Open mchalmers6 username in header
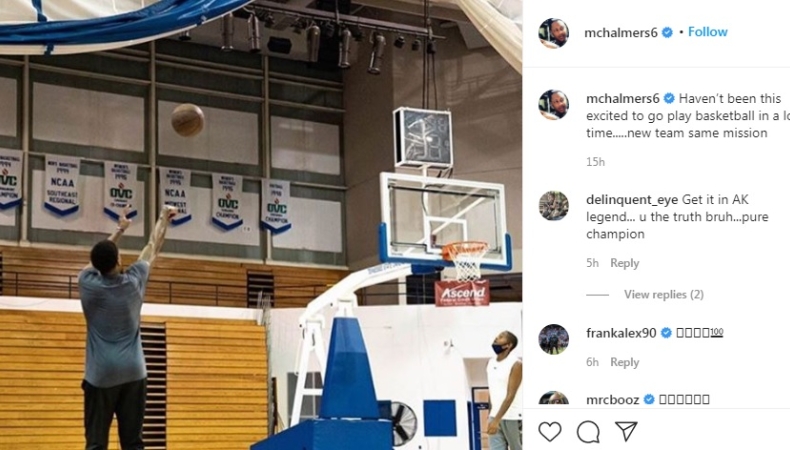The height and width of the screenshot is (450, 790). coord(621,33)
